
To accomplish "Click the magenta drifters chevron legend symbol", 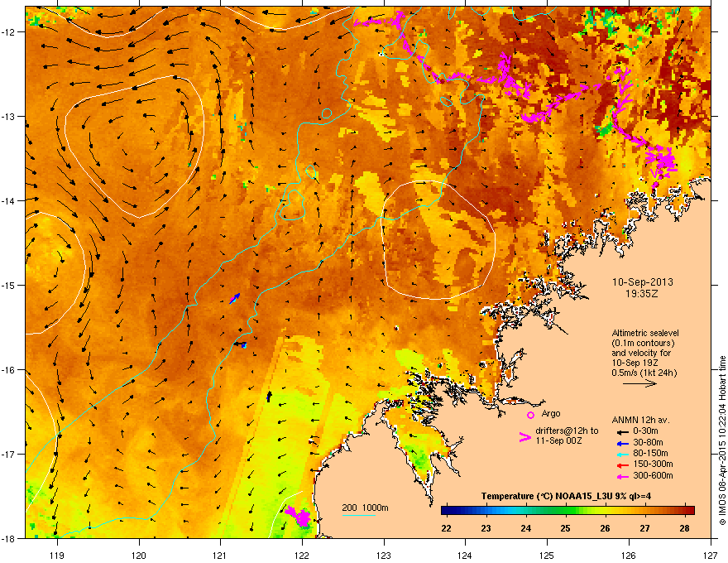I will pos(524,436).
